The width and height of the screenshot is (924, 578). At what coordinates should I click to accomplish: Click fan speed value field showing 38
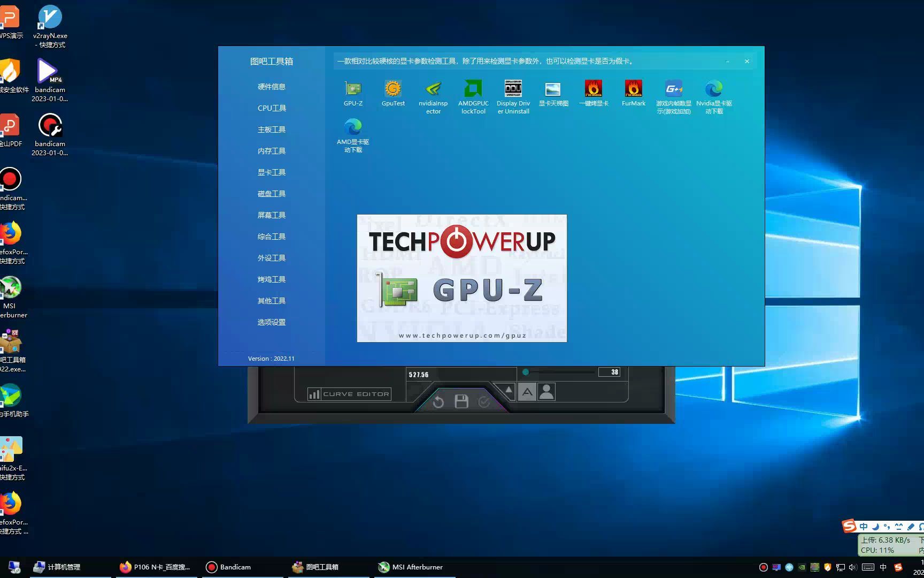pos(609,372)
